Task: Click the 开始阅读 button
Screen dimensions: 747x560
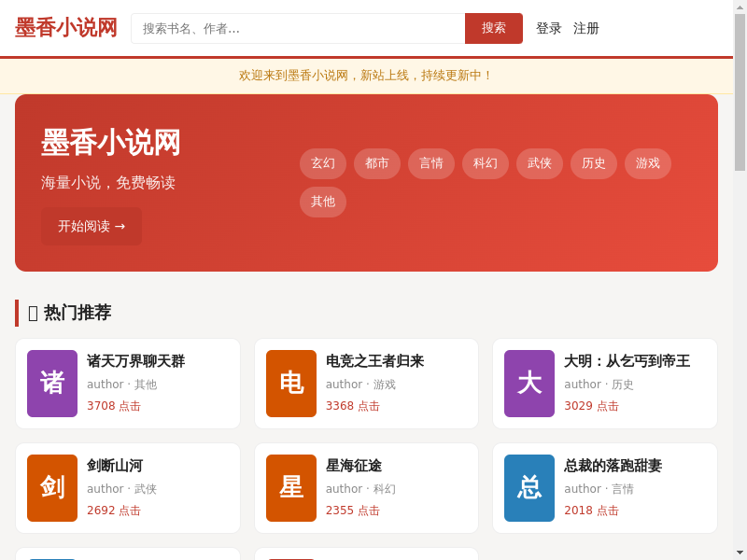Action: pyautogui.click(x=92, y=226)
